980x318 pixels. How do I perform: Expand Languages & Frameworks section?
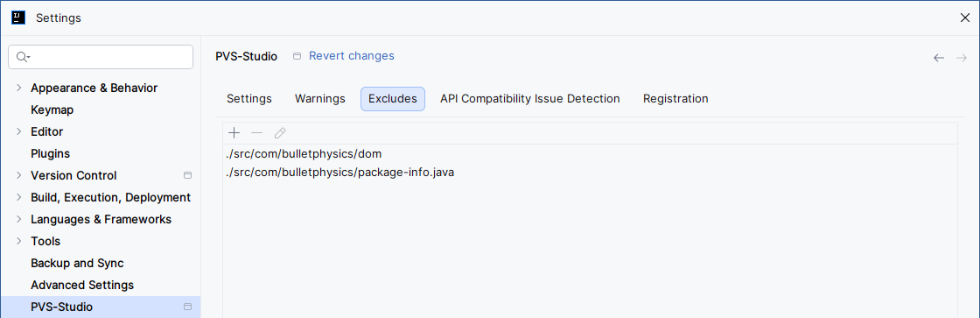[18, 219]
